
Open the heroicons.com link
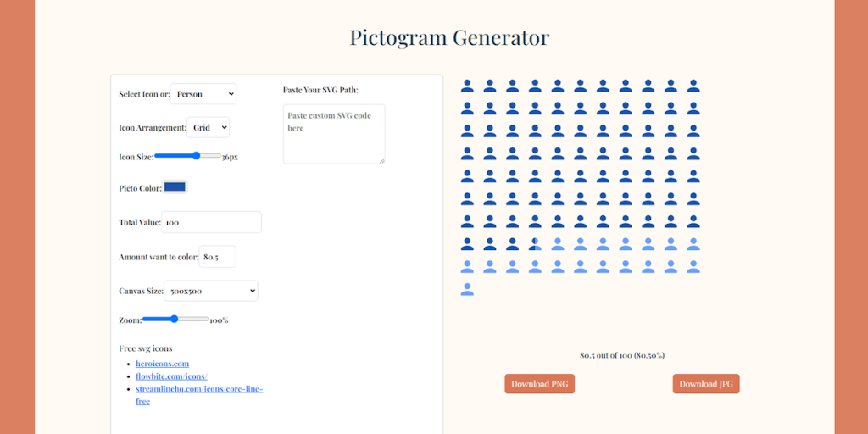[162, 364]
